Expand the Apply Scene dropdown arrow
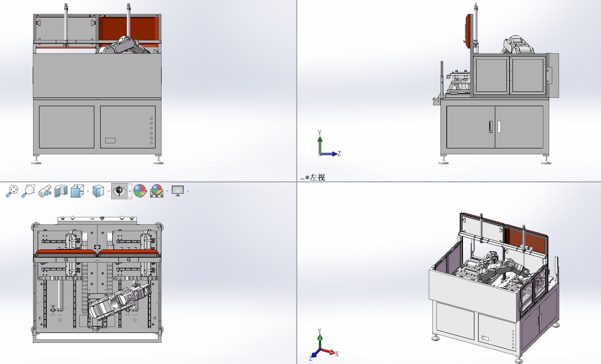The height and width of the screenshot is (364, 601). [167, 191]
